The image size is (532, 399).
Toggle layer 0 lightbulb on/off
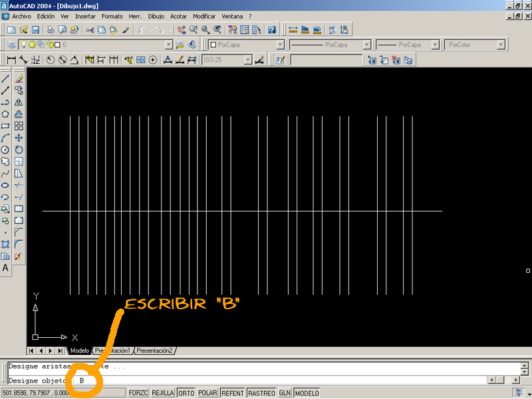(23, 45)
